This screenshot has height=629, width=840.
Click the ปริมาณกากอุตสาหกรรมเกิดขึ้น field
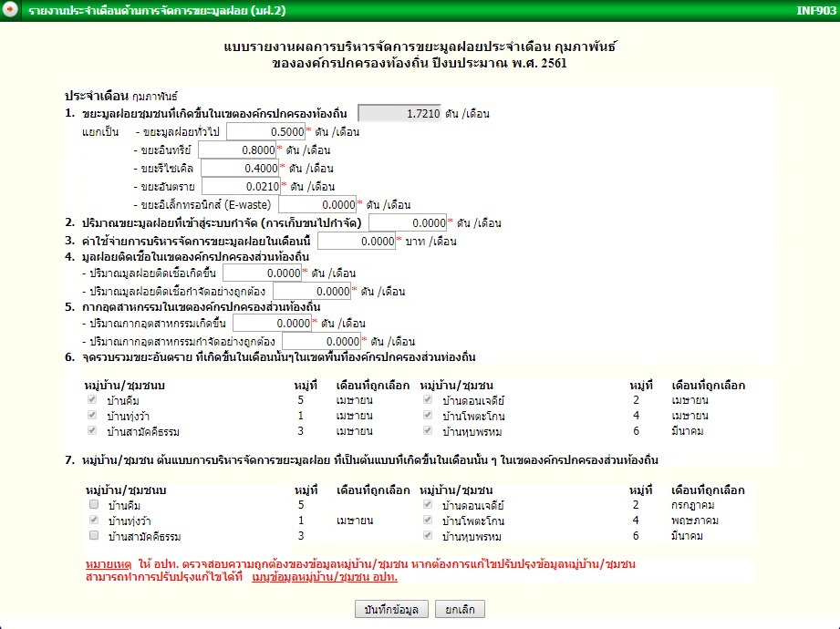point(272,324)
